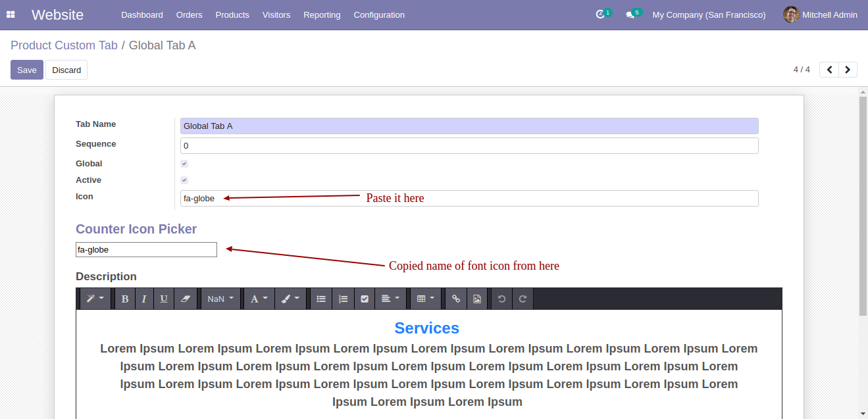The height and width of the screenshot is (419, 868).
Task: Open the magic wand style dropdown
Action: click(x=95, y=299)
